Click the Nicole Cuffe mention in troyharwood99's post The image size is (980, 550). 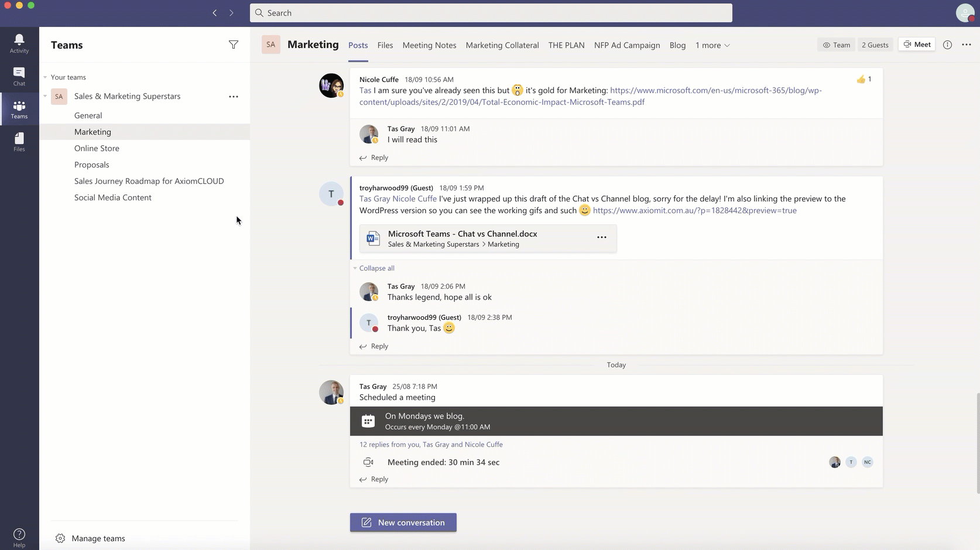coord(414,199)
